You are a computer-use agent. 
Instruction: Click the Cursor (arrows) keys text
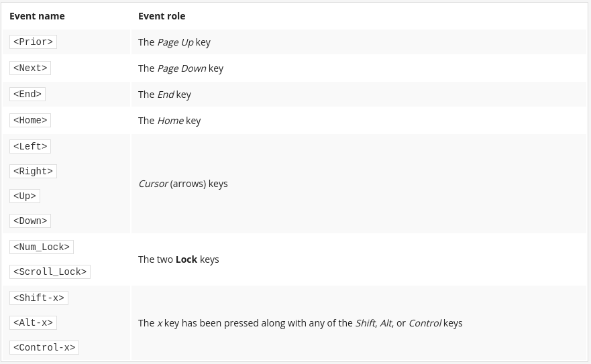[183, 184]
